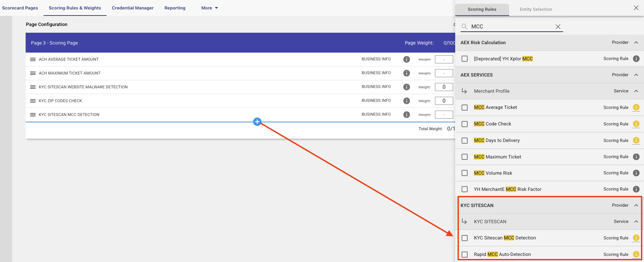644x262 pixels.
Task: Open info icon for KYC Sitescan MCC Detection row
Action: 407,115
